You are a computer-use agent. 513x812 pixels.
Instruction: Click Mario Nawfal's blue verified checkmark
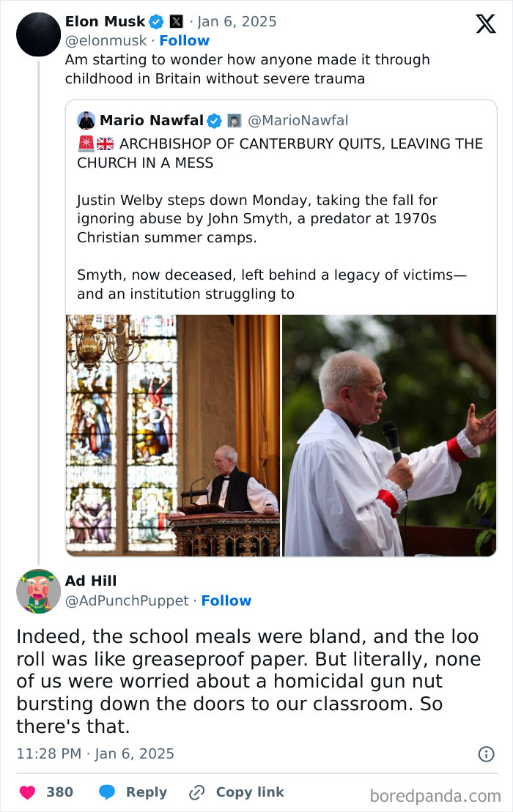point(215,121)
